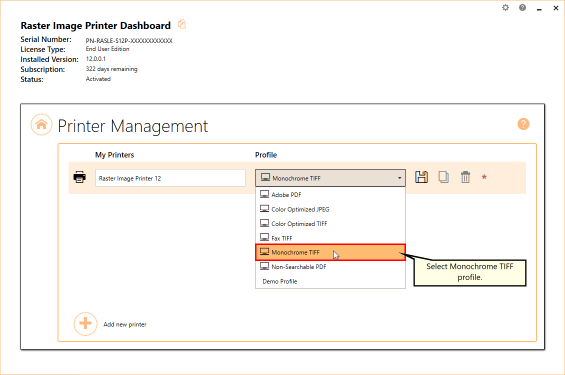Edit the printer name field Raster Image Printer 12
The image size is (565, 375).
click(x=170, y=178)
